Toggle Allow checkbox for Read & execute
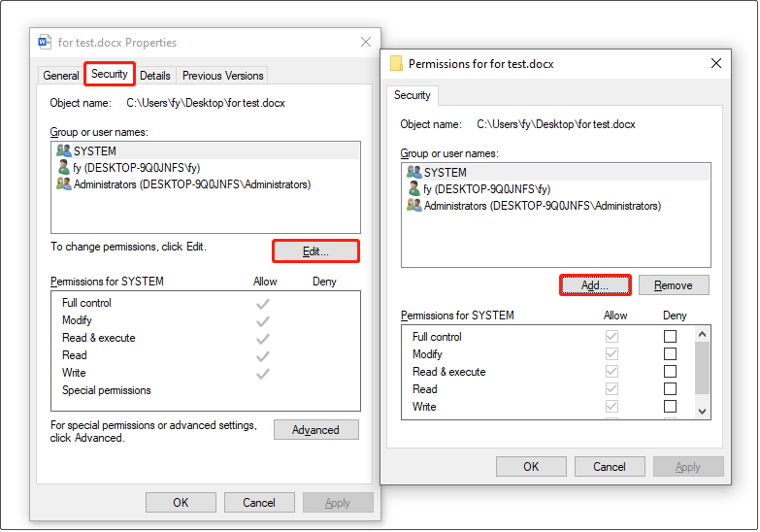This screenshot has height=532, width=760. click(611, 372)
